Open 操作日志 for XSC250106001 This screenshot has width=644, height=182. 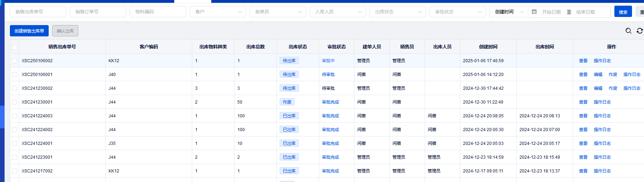632,75
